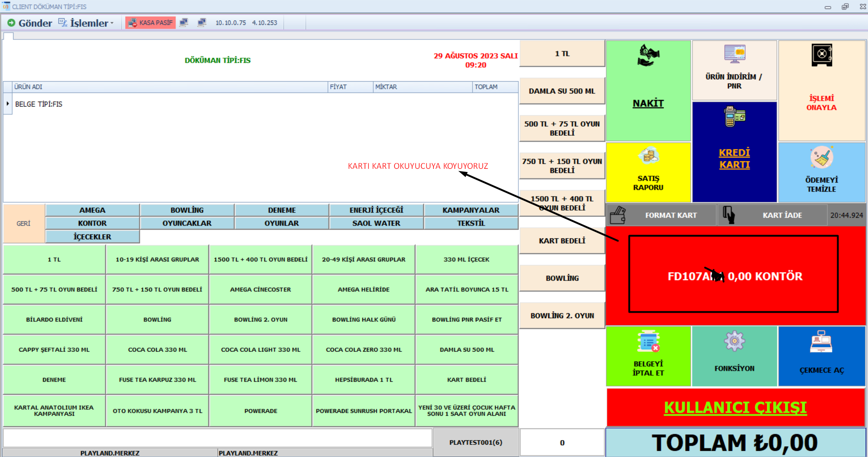
Task: Add COCA COLA ZERO 330 ML product
Action: 364,350
